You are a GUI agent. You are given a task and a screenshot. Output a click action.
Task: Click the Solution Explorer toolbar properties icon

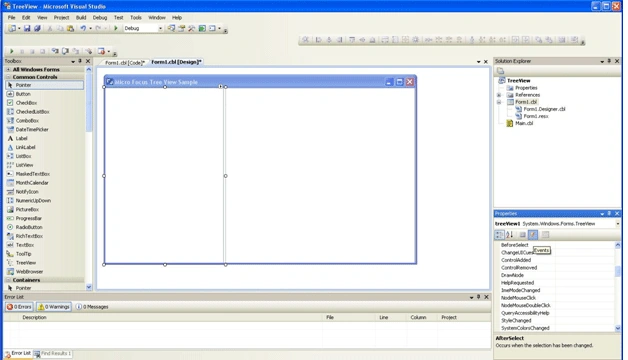click(x=500, y=71)
